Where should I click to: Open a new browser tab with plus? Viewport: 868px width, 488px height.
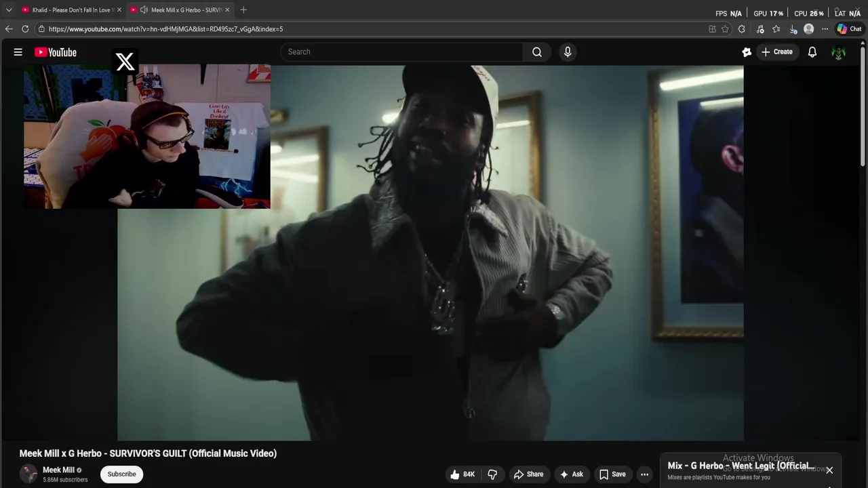coord(243,9)
